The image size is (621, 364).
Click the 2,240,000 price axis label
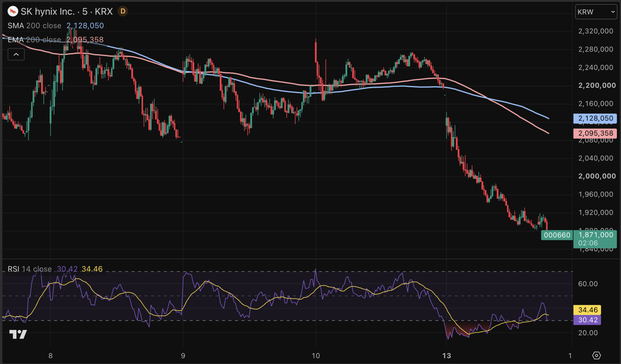(x=596, y=68)
